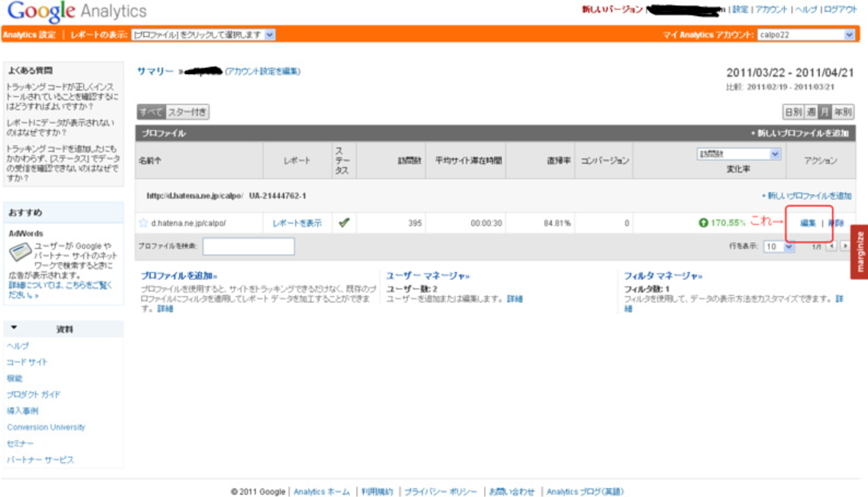Click Analytics ブログ(英語) in the footer
Screen dimensions: 868x497
[x=585, y=492]
